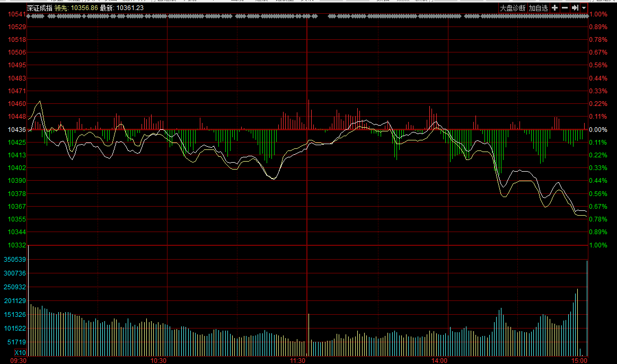
Task: Click the 11:30 time axis marker
Action: [298, 360]
